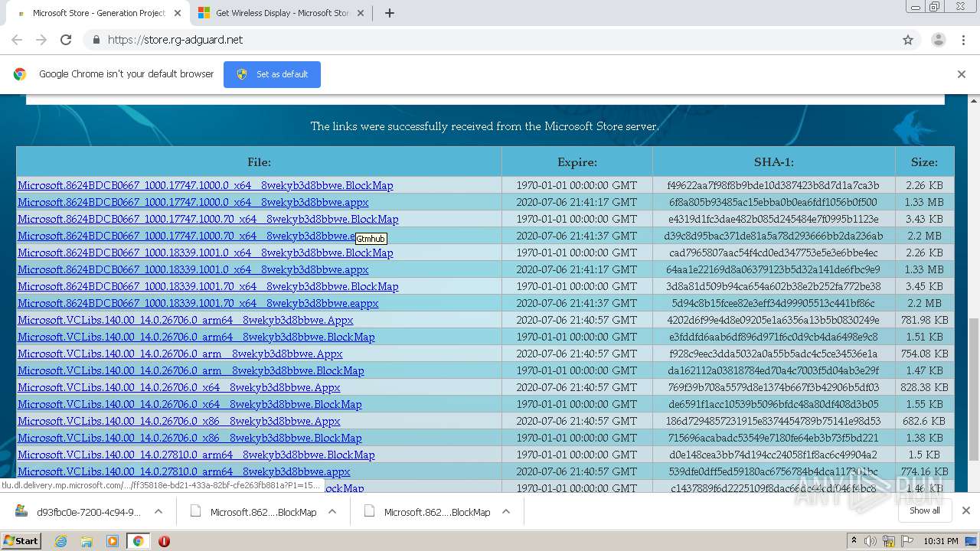The width and height of the screenshot is (980, 551).
Task: View site info via the padlock icon
Action: pos(96,40)
